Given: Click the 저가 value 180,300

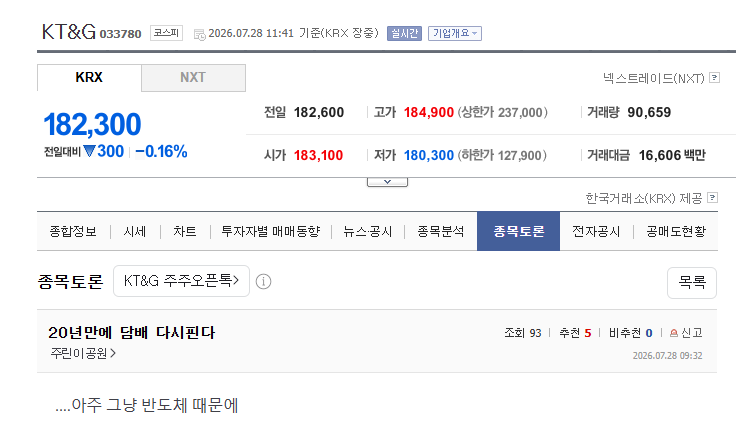Looking at the screenshot, I should click(429, 155).
